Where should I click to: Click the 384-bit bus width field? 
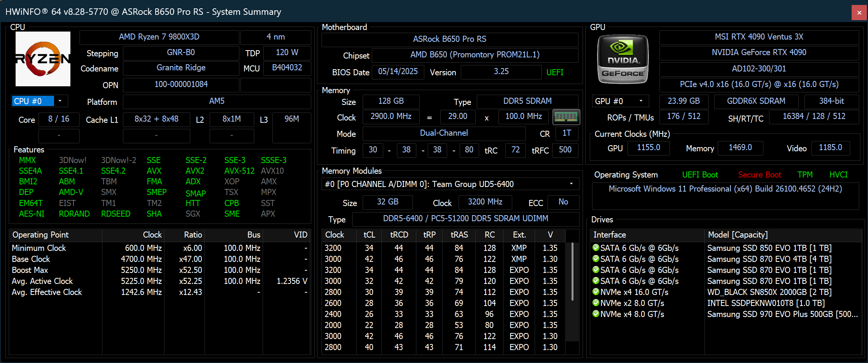pos(831,101)
